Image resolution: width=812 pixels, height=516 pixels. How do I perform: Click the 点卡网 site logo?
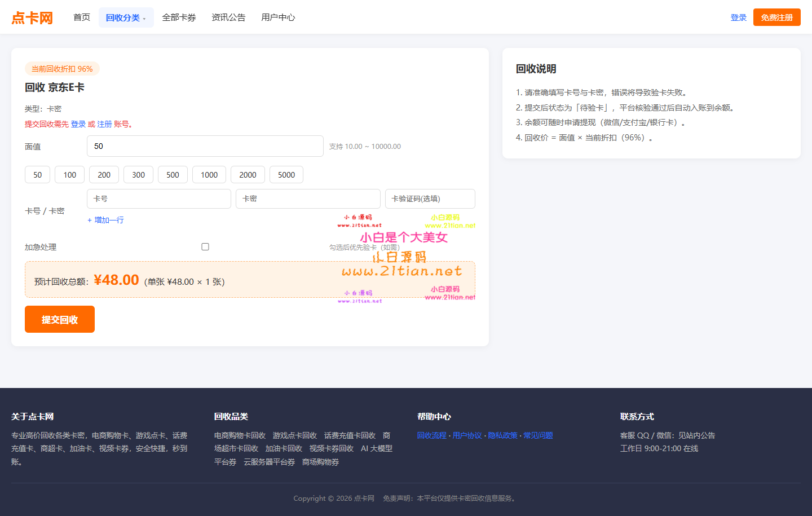click(32, 17)
